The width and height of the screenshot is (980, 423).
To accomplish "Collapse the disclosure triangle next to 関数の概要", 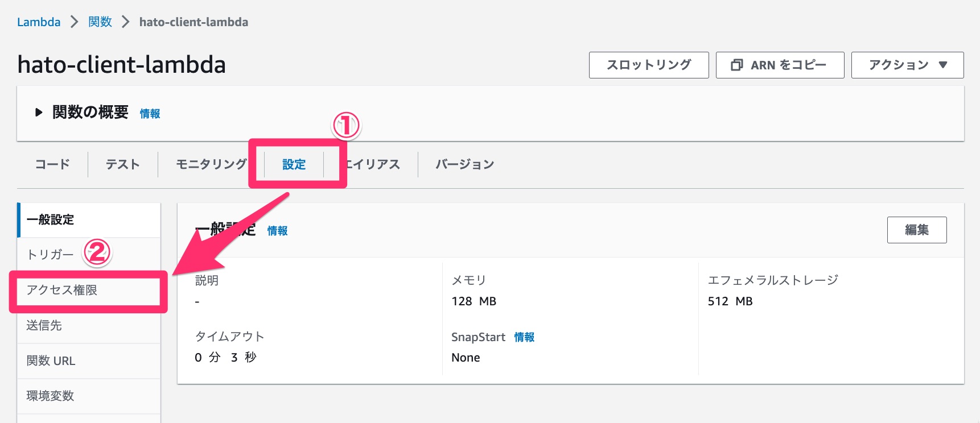I will 38,112.
